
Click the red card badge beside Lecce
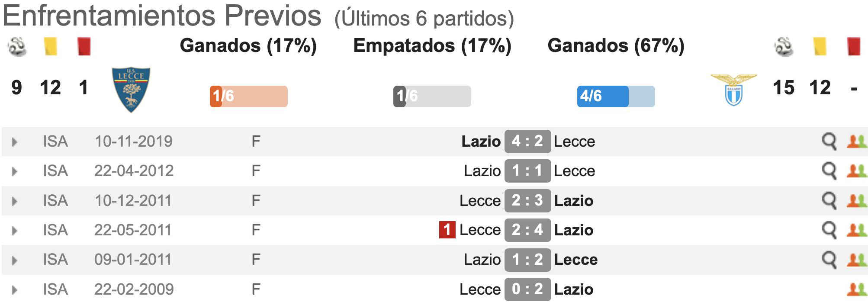click(x=447, y=230)
